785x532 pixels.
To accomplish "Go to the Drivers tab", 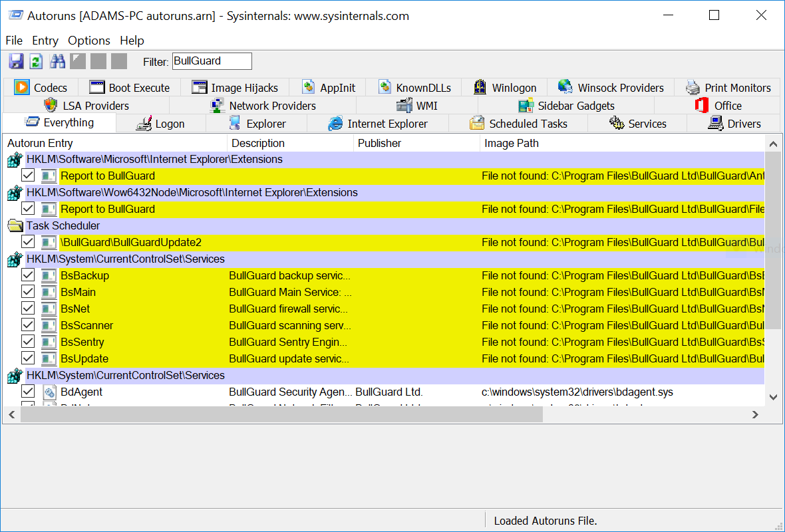I will [734, 124].
